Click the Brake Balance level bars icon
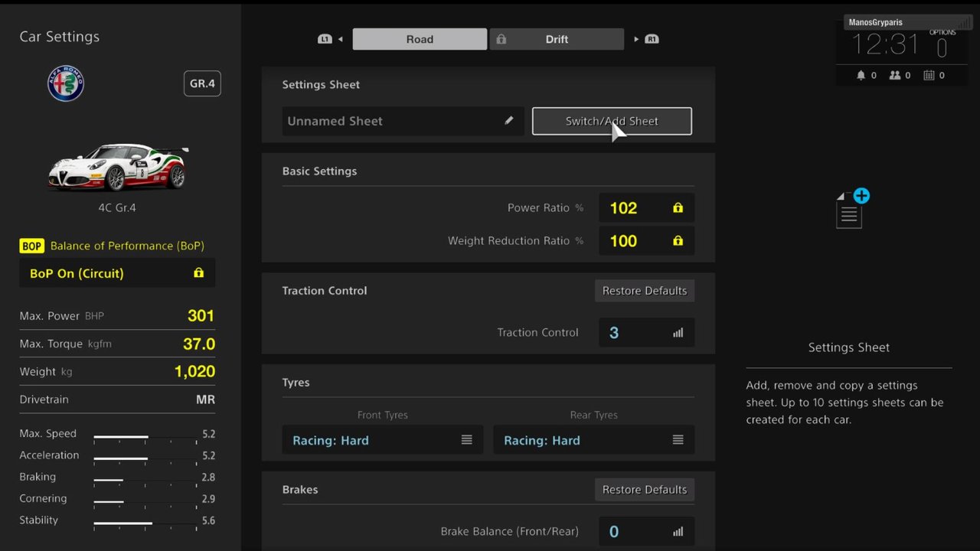This screenshot has height=551, width=980. point(678,532)
